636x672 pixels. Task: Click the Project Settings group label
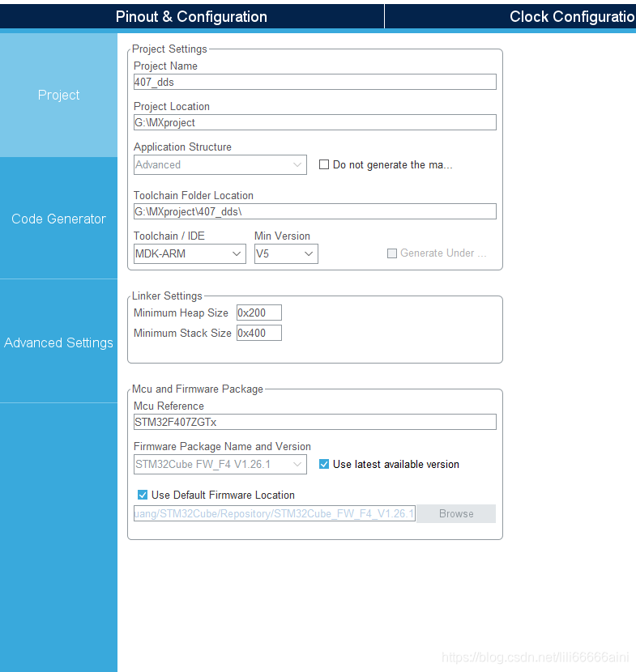tap(169, 49)
